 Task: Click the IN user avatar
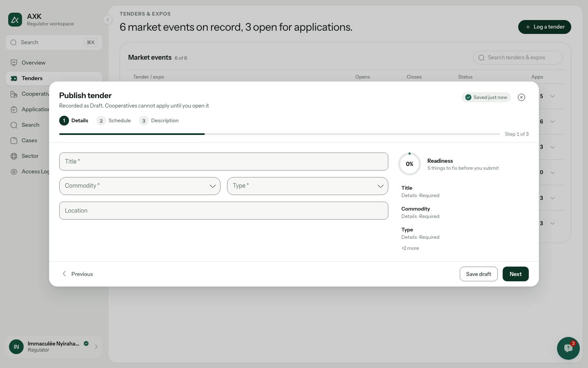tap(16, 347)
